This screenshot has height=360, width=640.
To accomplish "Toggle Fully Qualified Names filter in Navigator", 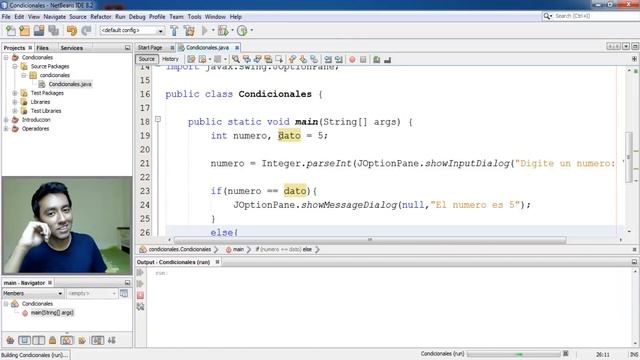I will tap(82, 340).
